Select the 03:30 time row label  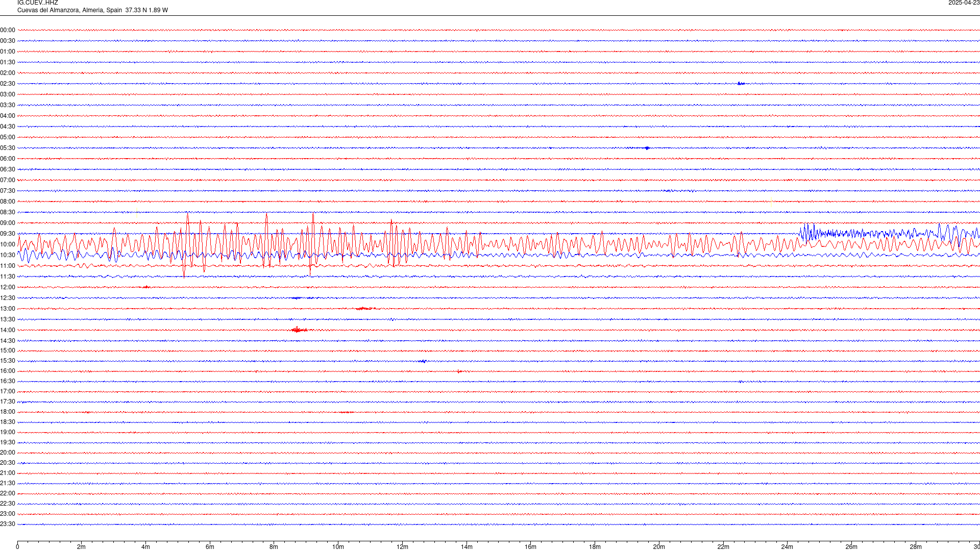(8, 105)
